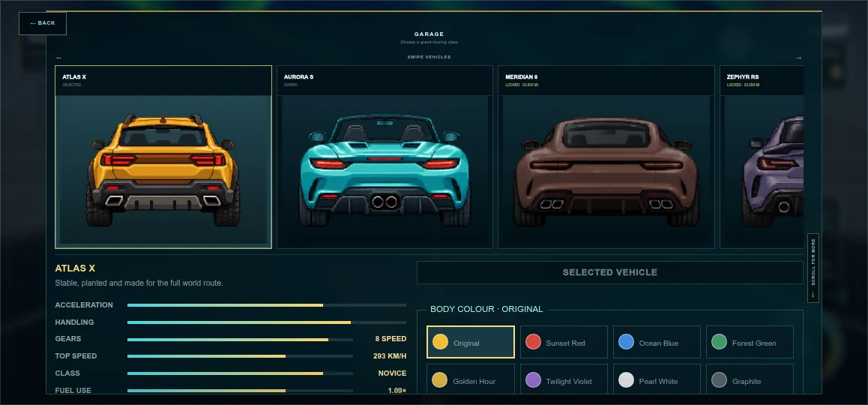Apply the Graphite body colour
Viewport: 868px width, 405px height.
click(750, 379)
